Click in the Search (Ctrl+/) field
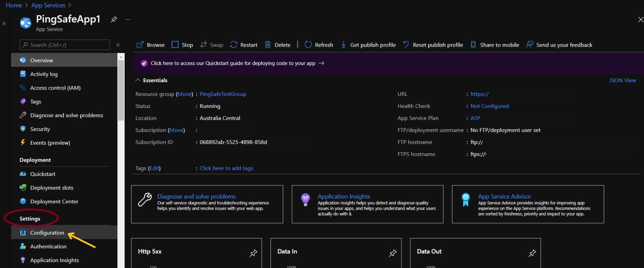The width and height of the screenshot is (644, 268). [65, 45]
